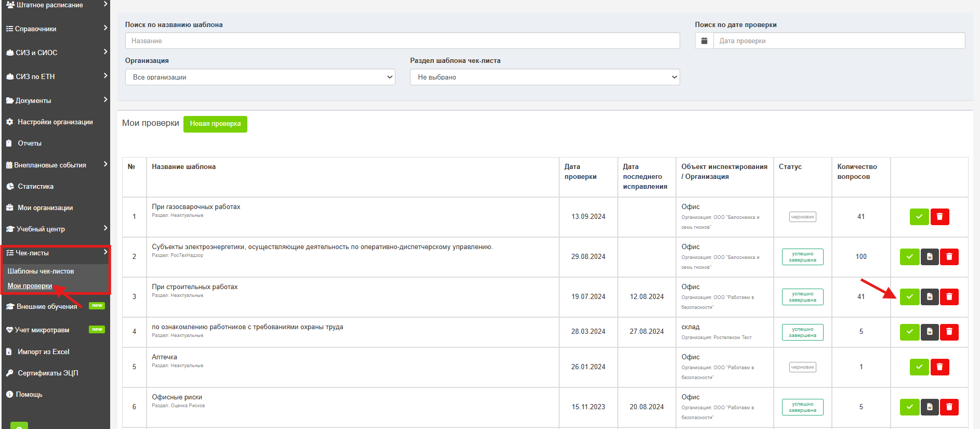Click green checkmark for 'При строительных работах'
Screen dimensions: 980x429
point(909,297)
